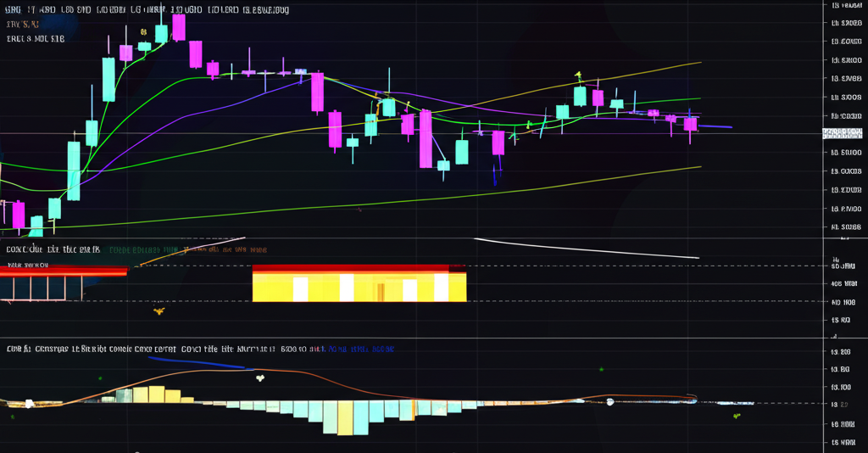Select the magenta candle at the price peak

pos(179,28)
